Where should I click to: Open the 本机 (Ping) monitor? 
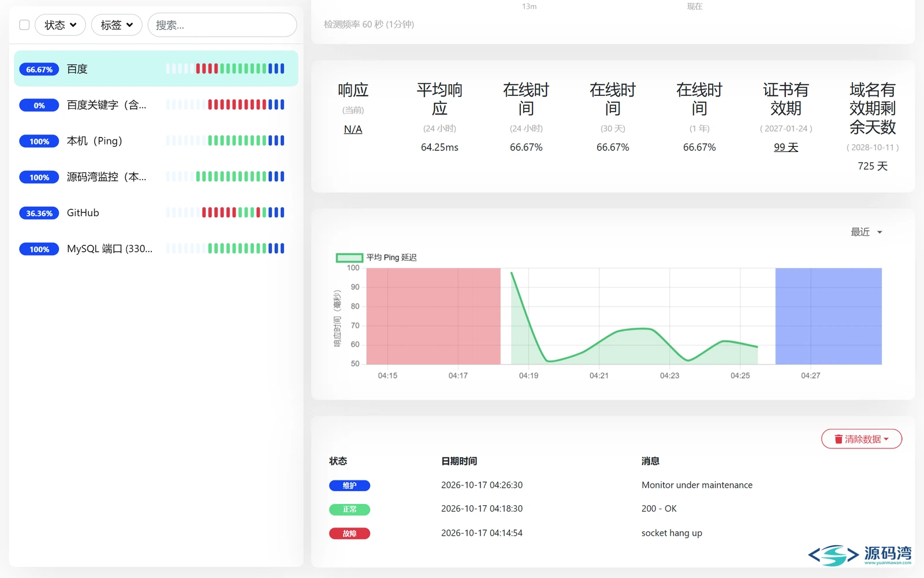(x=156, y=140)
